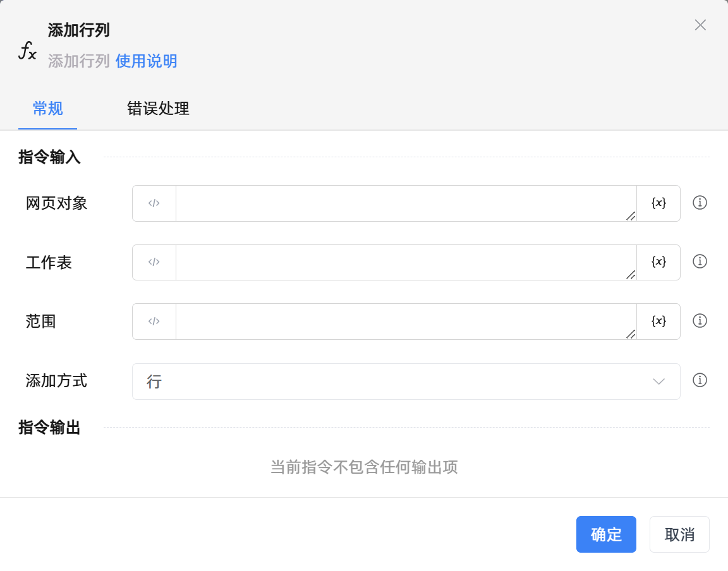The width and height of the screenshot is (728, 571).
Task: Show info tooltip for 工作表
Action: click(x=700, y=261)
